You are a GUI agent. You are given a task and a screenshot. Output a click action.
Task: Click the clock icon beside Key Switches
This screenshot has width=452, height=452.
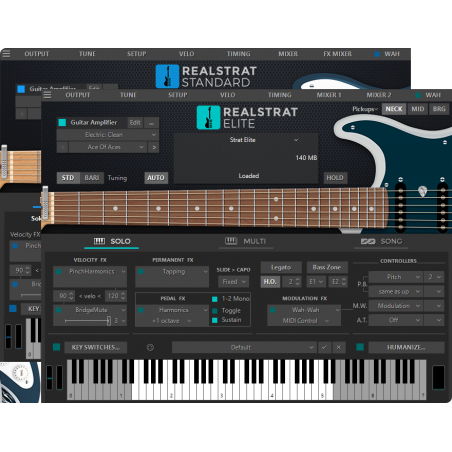pos(150,347)
